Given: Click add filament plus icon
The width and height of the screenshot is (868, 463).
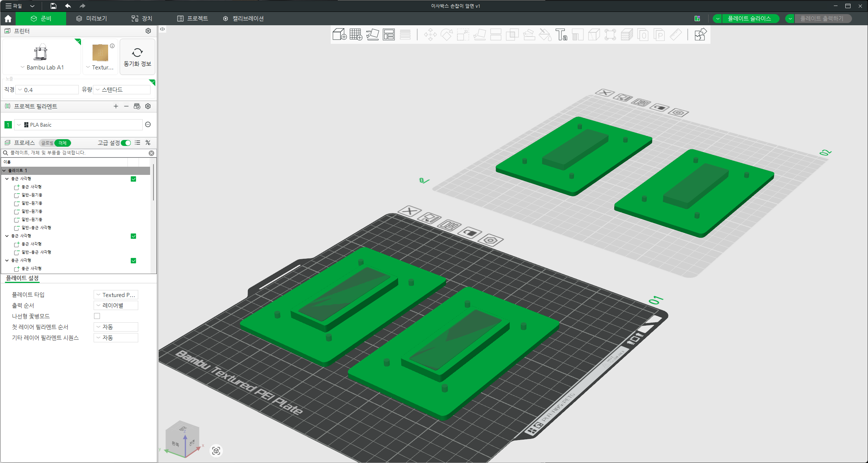Looking at the screenshot, I should pyautogui.click(x=116, y=106).
